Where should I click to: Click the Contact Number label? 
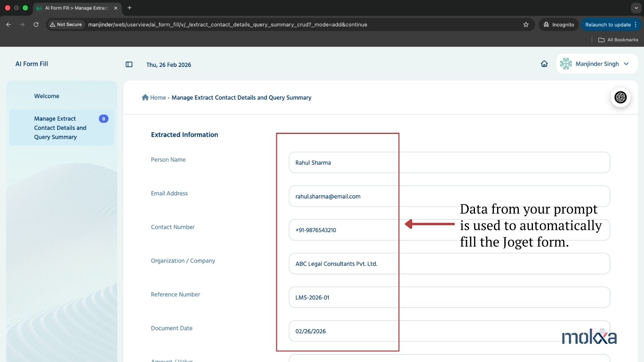click(173, 227)
